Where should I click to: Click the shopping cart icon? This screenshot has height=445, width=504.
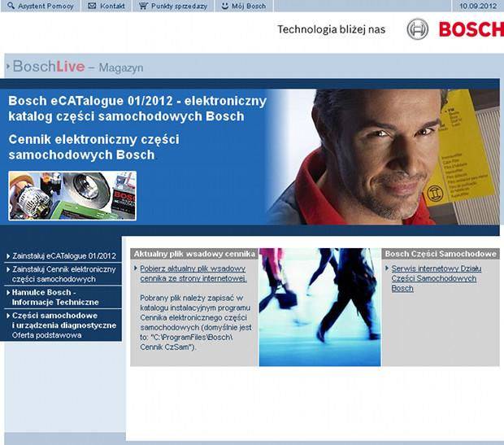click(143, 6)
